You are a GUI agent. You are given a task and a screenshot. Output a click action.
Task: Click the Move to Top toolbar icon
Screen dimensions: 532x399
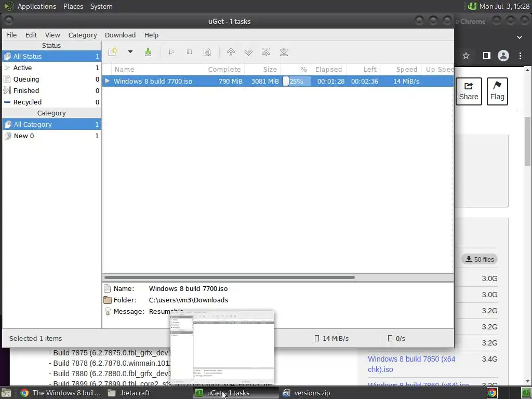(267, 52)
